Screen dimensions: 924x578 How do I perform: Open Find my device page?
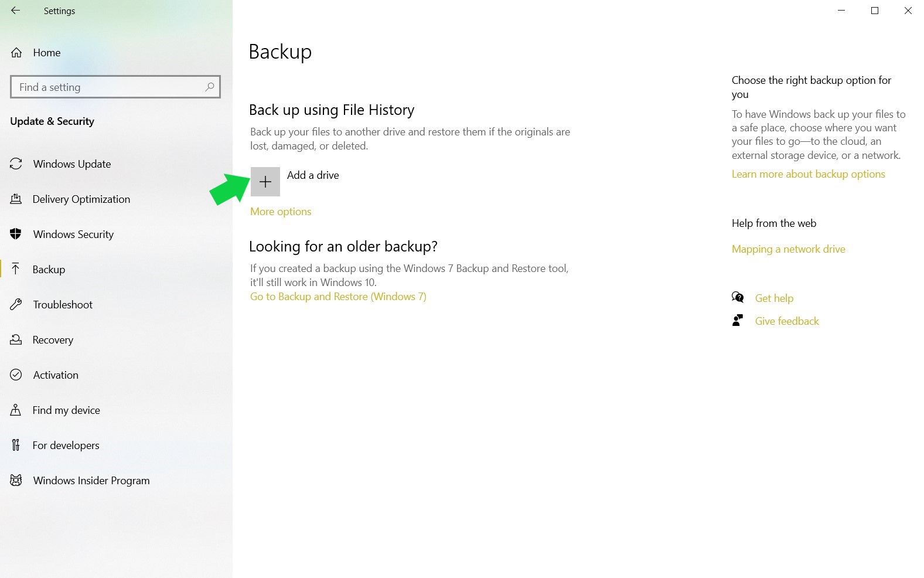pyautogui.click(x=66, y=410)
